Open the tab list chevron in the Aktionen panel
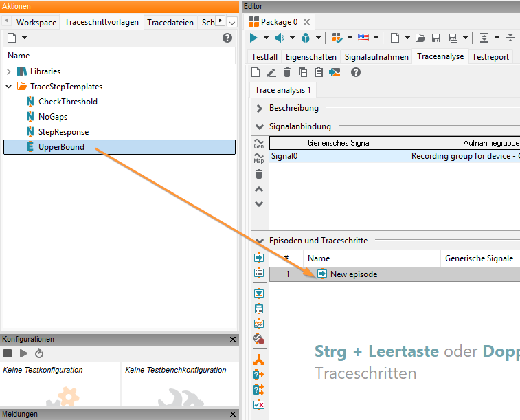 232,22
